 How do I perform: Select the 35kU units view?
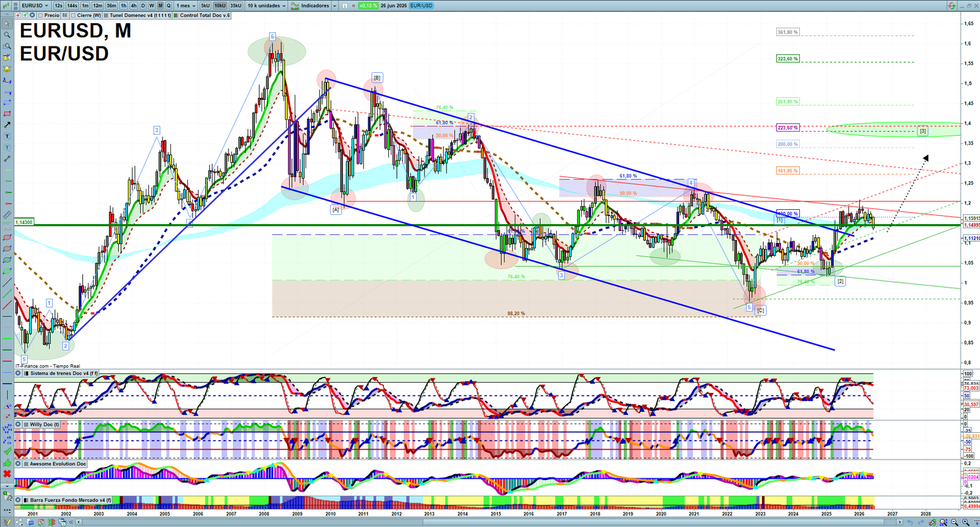[x=236, y=6]
